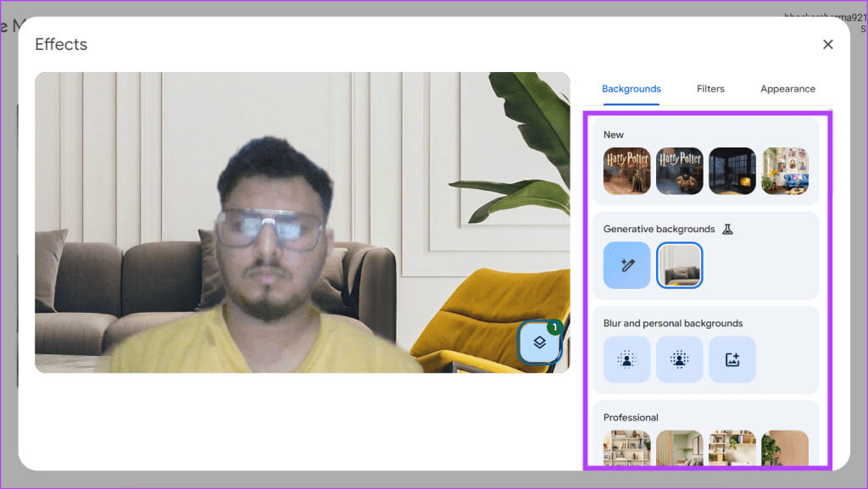Select the third Professional shelf background
868x489 pixels.
(x=732, y=448)
